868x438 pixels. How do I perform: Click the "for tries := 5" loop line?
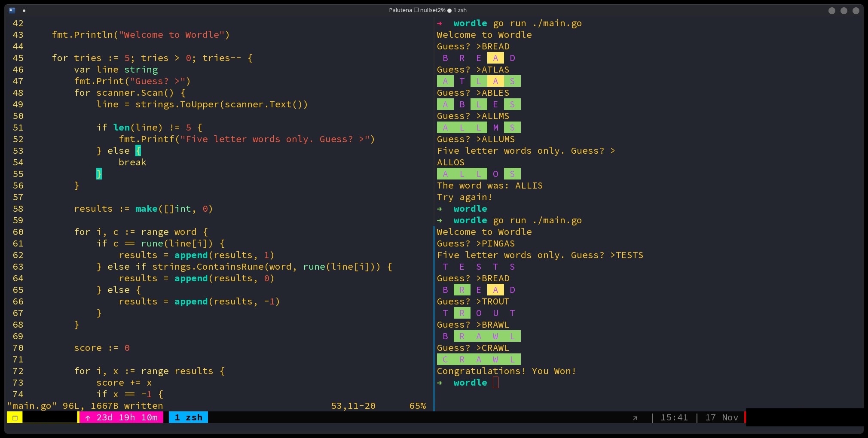pos(152,58)
